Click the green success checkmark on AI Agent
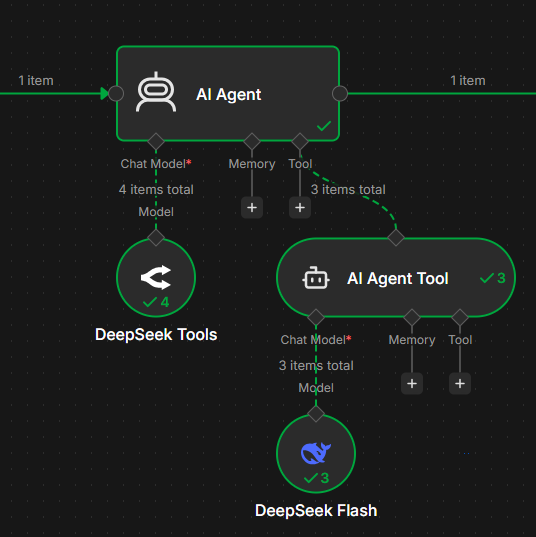 tap(324, 126)
